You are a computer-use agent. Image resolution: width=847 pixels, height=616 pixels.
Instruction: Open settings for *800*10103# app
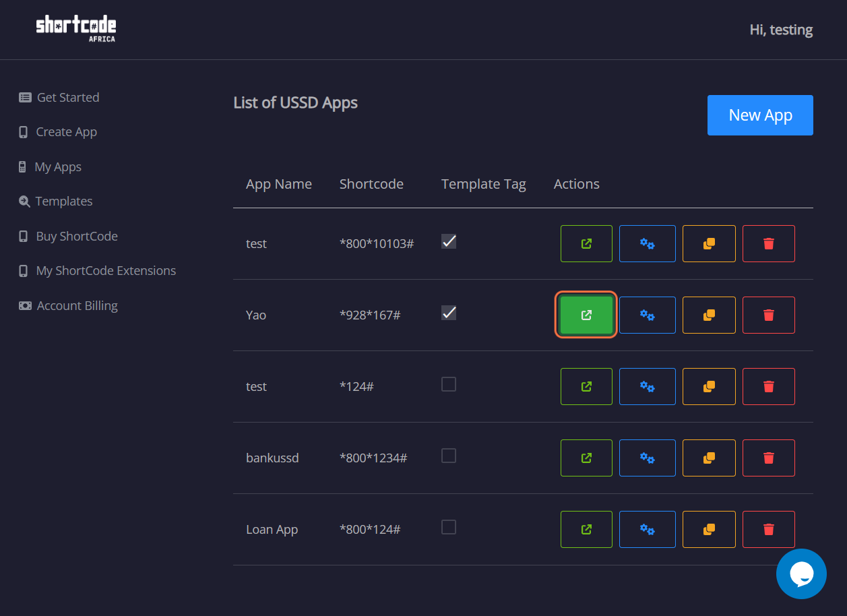(x=647, y=243)
